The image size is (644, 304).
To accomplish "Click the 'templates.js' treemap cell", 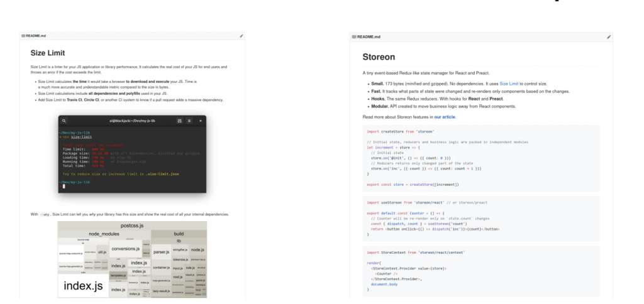I will click(118, 276).
